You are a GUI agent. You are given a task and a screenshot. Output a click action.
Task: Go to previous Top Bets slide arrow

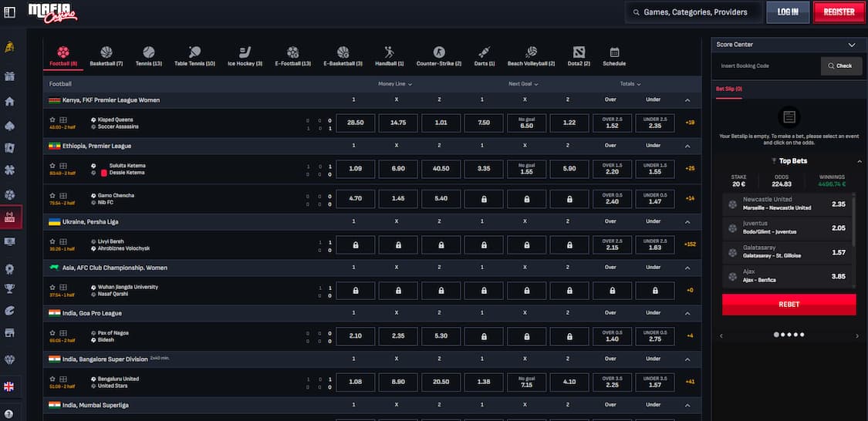click(721, 335)
